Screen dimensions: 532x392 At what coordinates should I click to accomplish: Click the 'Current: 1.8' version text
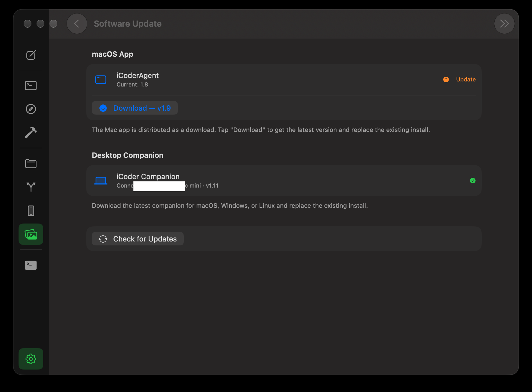coord(132,85)
